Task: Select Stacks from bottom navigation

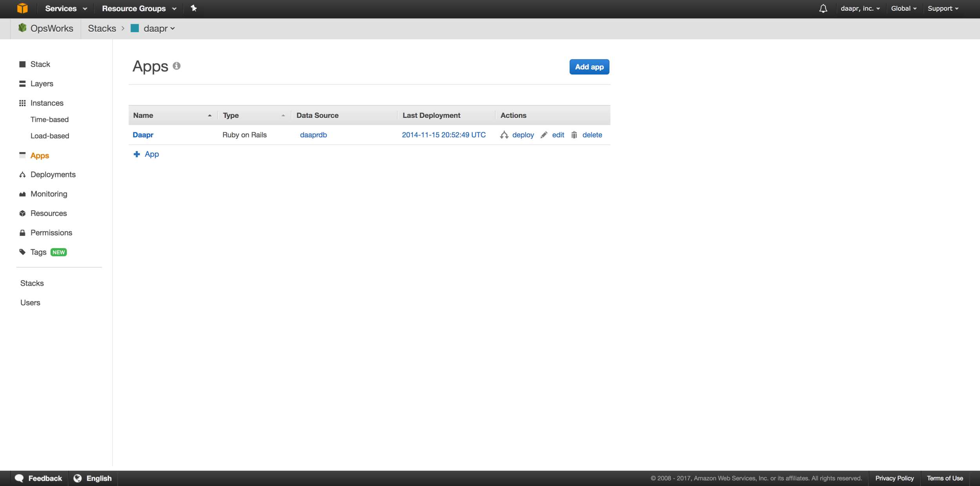Action: [x=32, y=283]
